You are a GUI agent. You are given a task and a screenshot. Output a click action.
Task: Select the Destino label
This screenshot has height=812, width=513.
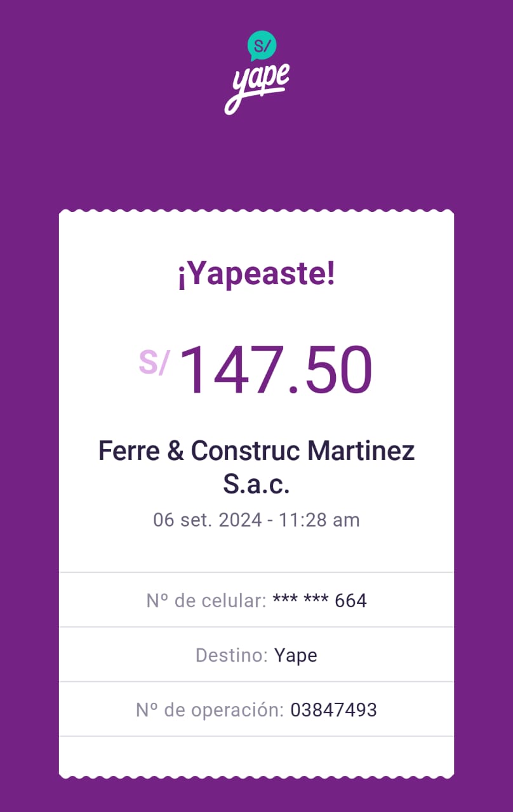pyautogui.click(x=231, y=655)
